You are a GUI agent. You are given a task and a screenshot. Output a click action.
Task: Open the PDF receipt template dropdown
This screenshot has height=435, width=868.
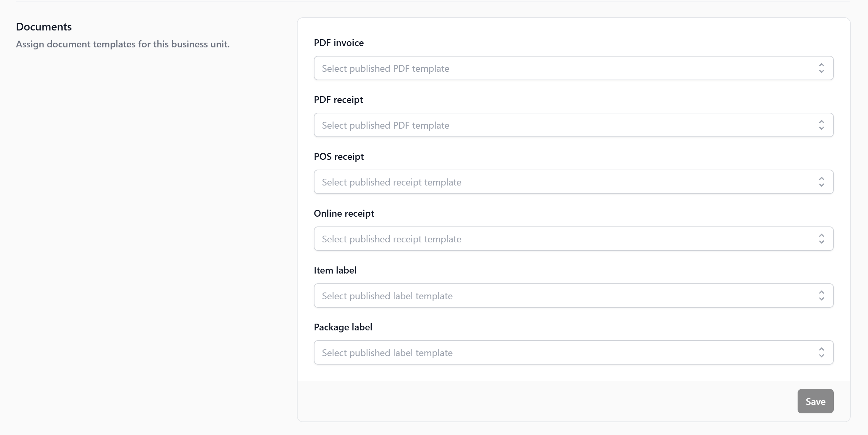(x=573, y=125)
